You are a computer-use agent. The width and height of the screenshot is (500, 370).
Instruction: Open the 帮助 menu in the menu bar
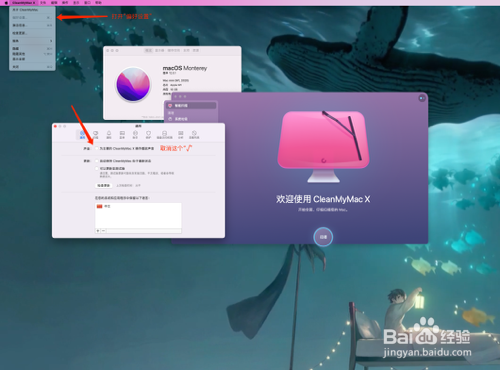pyautogui.click(x=98, y=3)
